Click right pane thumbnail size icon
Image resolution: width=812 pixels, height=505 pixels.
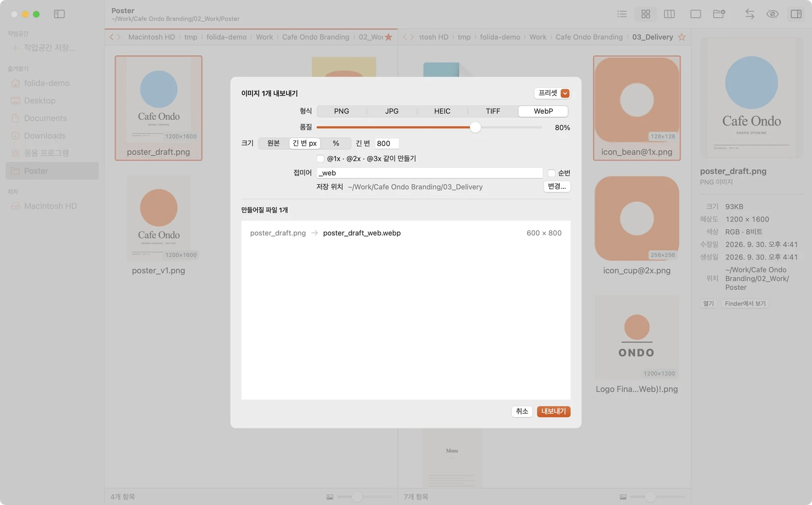623,497
